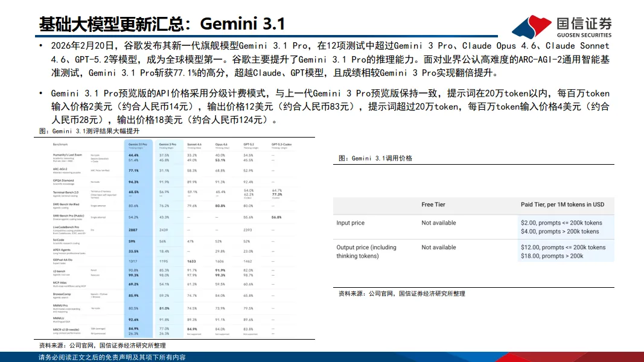This screenshot has height=362, width=644.
Task: Click the source note beneath the benchmark table
Action: (102, 346)
